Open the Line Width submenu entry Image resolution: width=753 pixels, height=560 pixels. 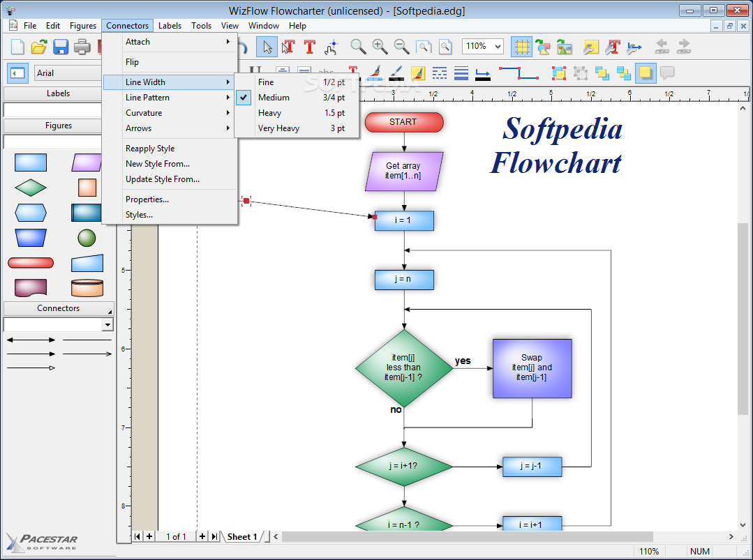(170, 82)
